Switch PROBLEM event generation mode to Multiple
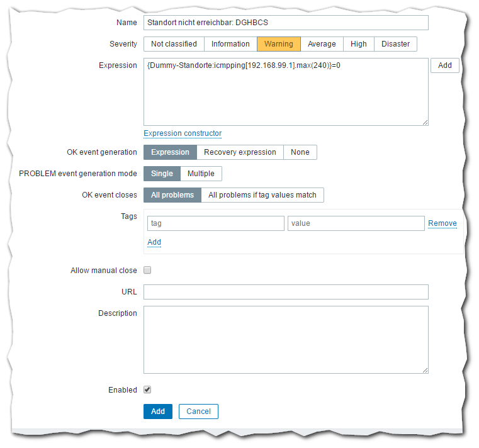The image size is (479, 448). pyautogui.click(x=201, y=174)
